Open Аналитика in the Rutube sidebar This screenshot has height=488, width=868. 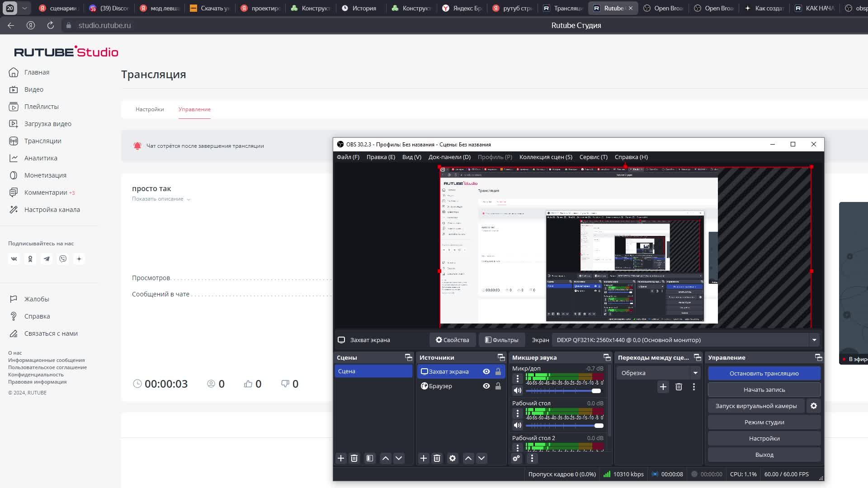41,158
